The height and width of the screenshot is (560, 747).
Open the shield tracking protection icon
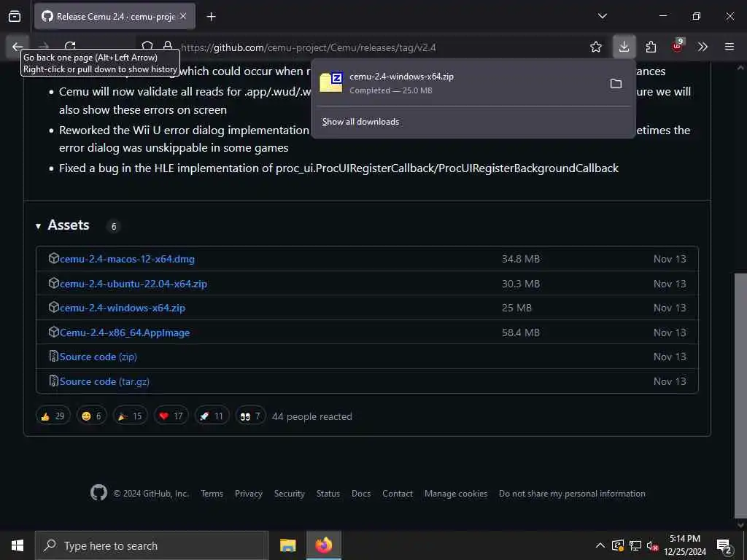tap(147, 46)
